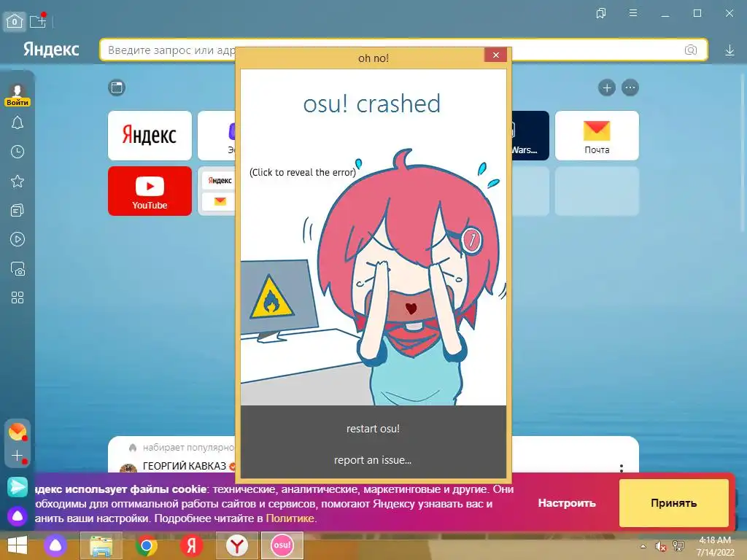Open tableau options three-dots button
This screenshot has height=560, width=747.
[x=630, y=87]
